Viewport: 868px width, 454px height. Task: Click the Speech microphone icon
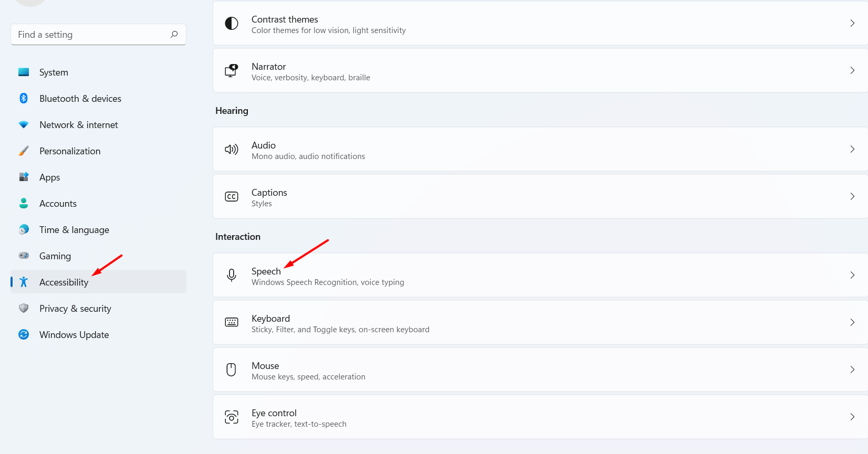point(232,275)
